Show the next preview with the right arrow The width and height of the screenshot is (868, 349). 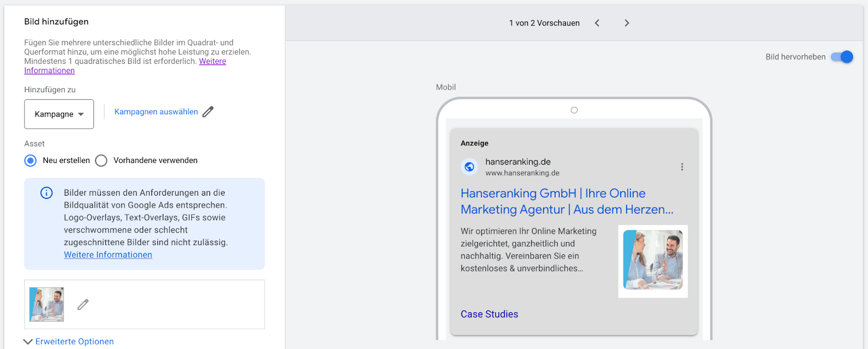click(627, 23)
